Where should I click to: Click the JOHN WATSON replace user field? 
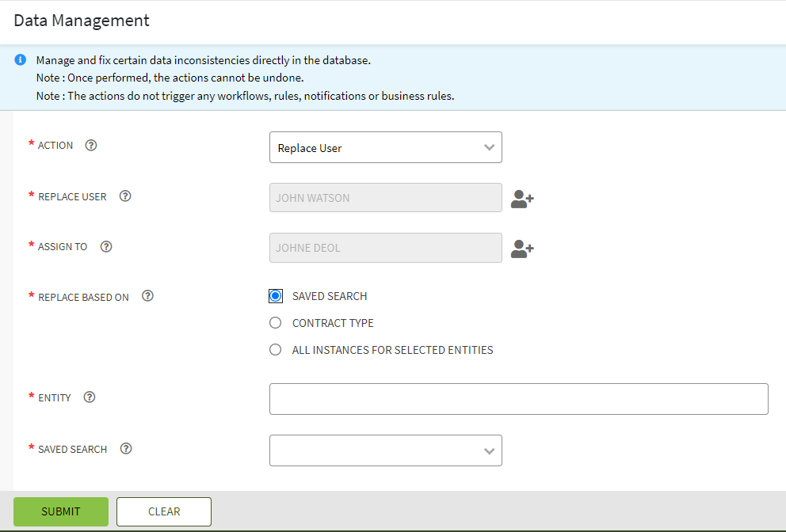point(385,198)
